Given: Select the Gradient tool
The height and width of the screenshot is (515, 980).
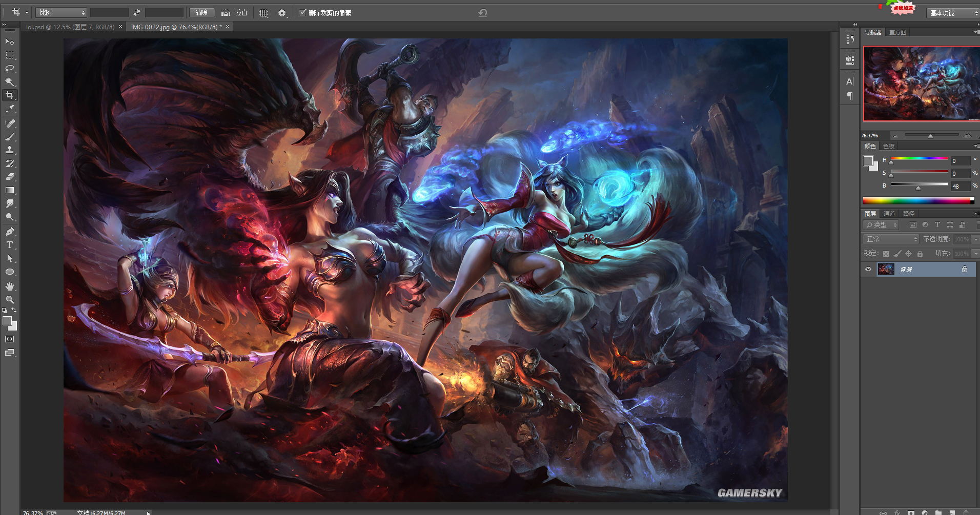Looking at the screenshot, I should [x=10, y=190].
